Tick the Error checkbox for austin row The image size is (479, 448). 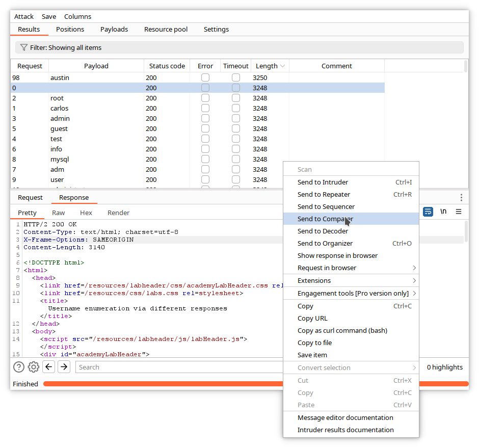click(x=205, y=78)
